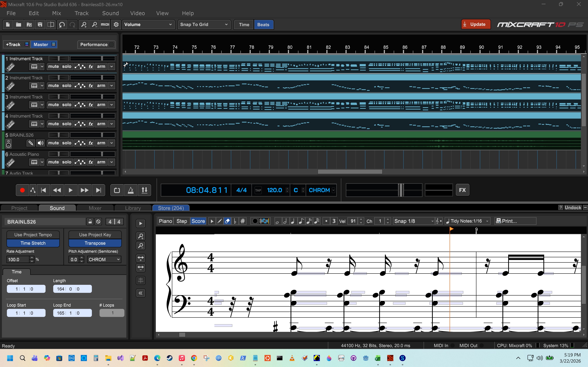Click the Loop End input field
Viewport: 588px width, 367px height.
click(72, 313)
